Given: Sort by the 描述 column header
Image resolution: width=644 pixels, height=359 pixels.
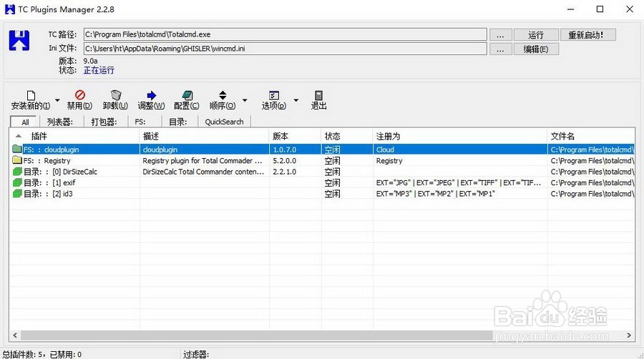Looking at the screenshot, I should click(205, 136).
